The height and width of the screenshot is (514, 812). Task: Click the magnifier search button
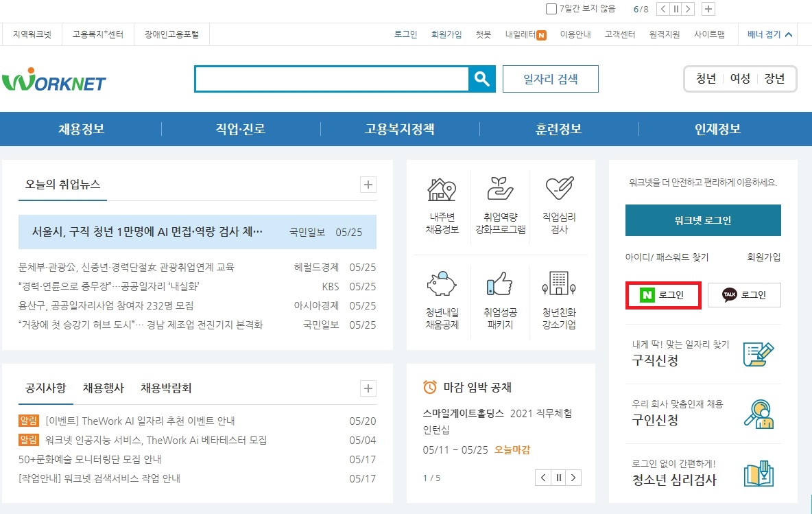click(x=481, y=79)
